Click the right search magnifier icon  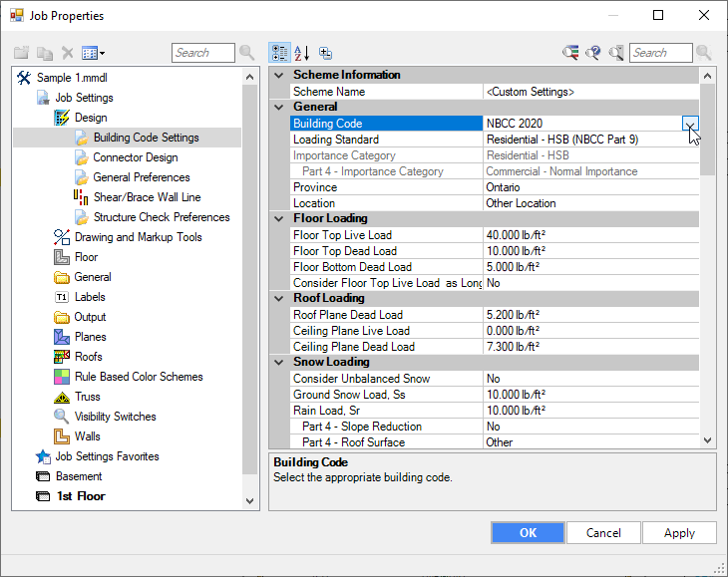pyautogui.click(x=704, y=53)
